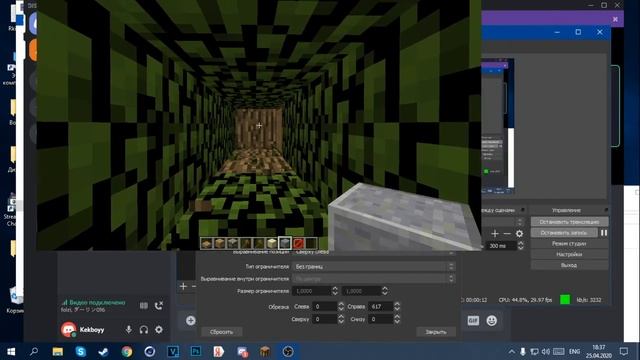
Task: Click Stop Streaming button in OBS
Action: (569, 222)
